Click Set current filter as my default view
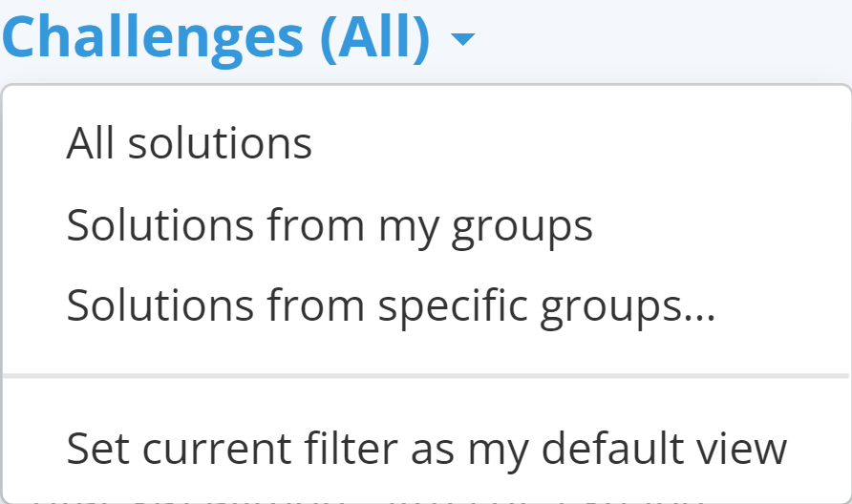This screenshot has width=852, height=504. coord(426,448)
